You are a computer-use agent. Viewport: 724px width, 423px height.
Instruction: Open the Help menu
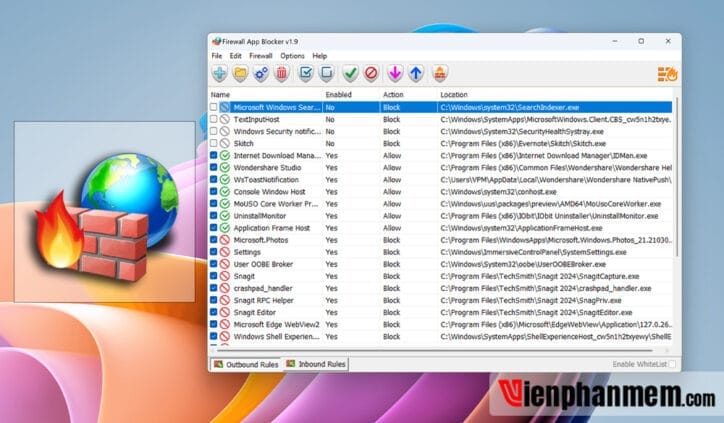[x=320, y=56]
